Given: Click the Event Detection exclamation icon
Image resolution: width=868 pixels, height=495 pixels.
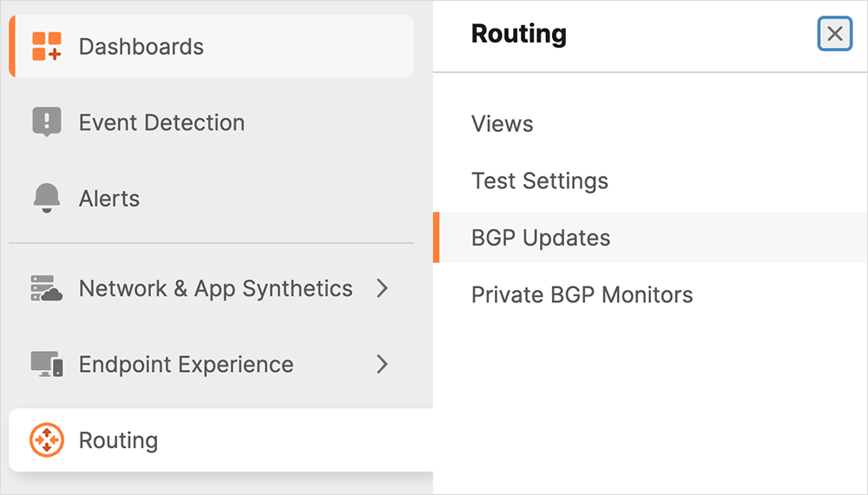Looking at the screenshot, I should (47, 122).
